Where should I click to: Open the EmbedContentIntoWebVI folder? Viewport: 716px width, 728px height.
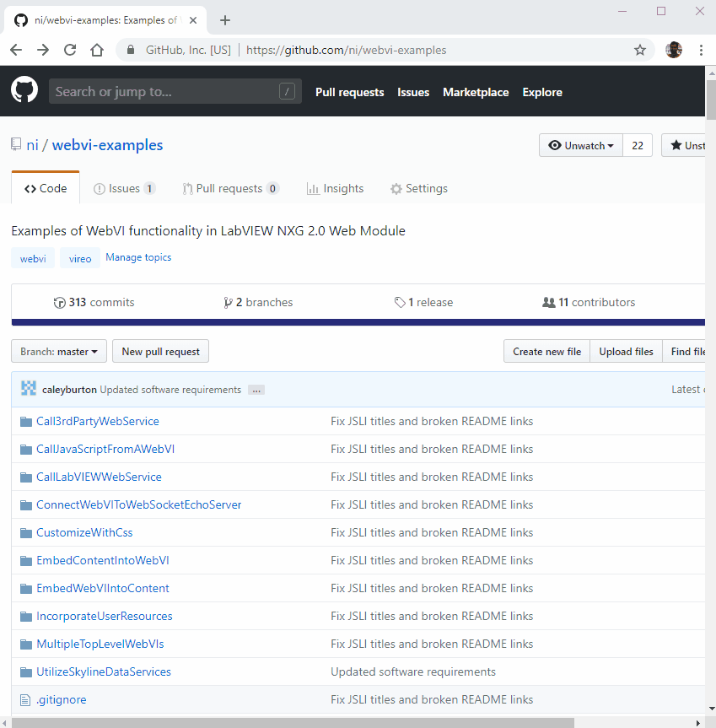click(103, 560)
